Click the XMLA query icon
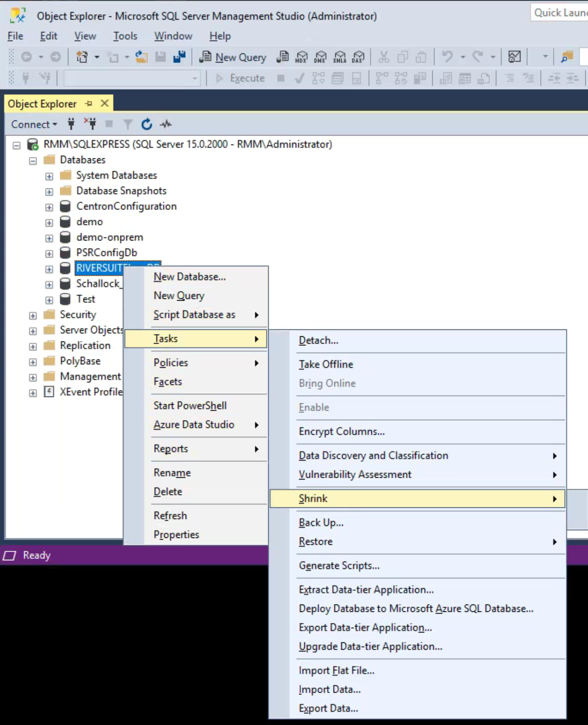 coord(339,57)
